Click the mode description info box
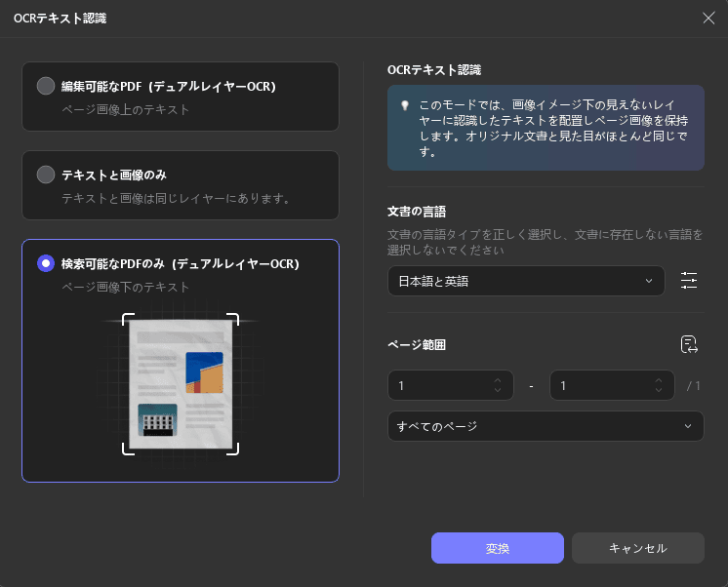728x587 pixels. click(x=545, y=128)
